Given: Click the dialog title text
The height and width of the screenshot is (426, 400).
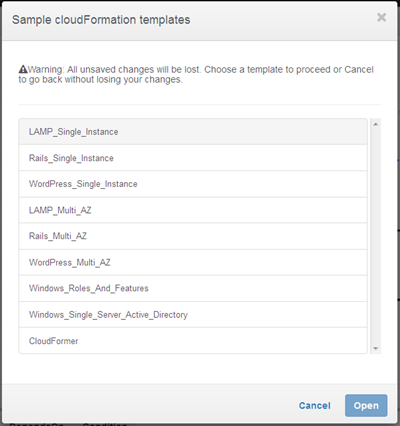Looking at the screenshot, I should [101, 20].
